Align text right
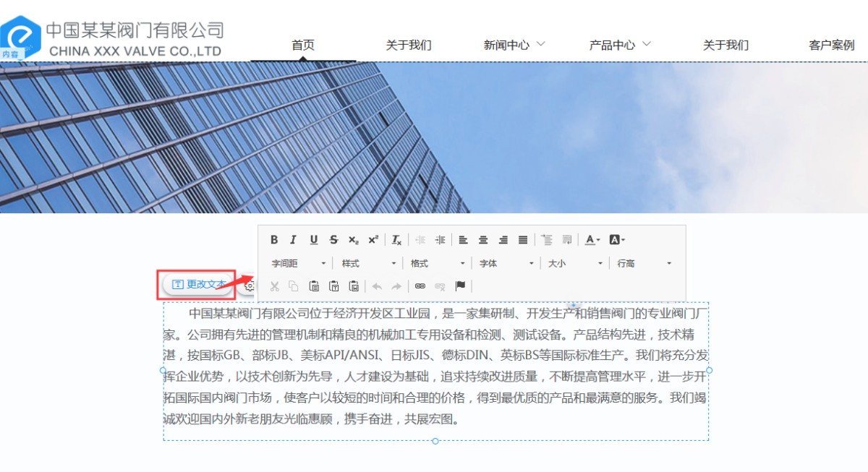 pos(503,240)
